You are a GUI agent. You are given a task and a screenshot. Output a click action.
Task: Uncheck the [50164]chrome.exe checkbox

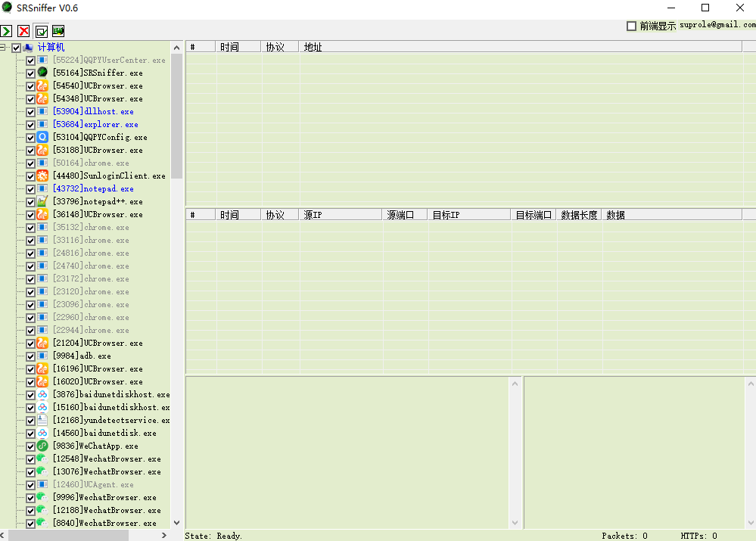click(30, 163)
